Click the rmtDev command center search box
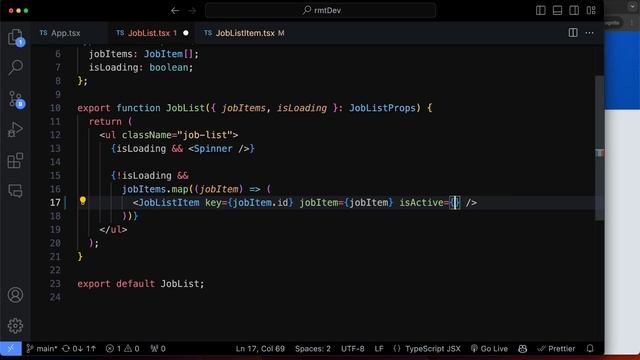The image size is (640, 360). coord(320,11)
